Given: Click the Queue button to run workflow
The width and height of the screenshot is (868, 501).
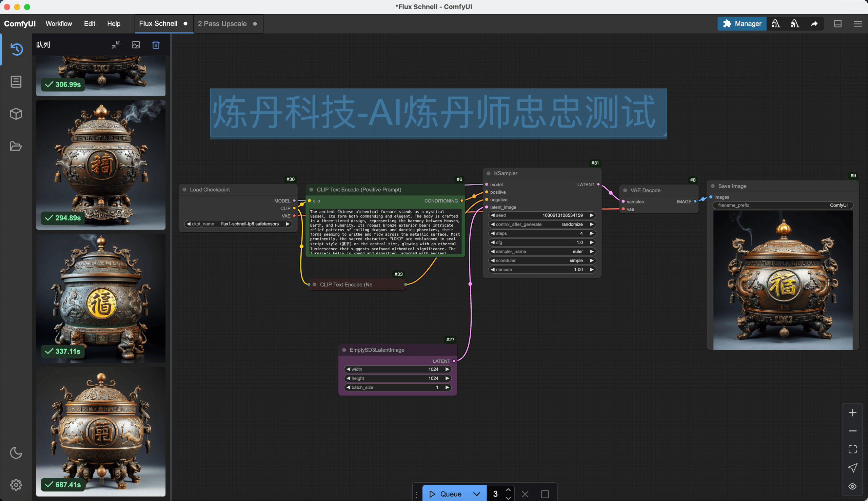Looking at the screenshot, I should pyautogui.click(x=448, y=493).
